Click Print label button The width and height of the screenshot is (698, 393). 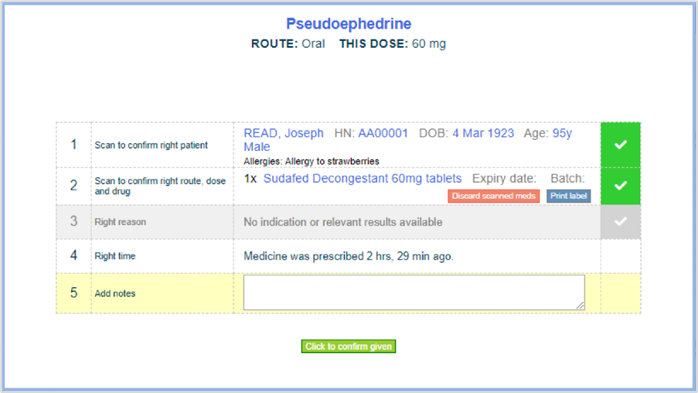click(568, 196)
